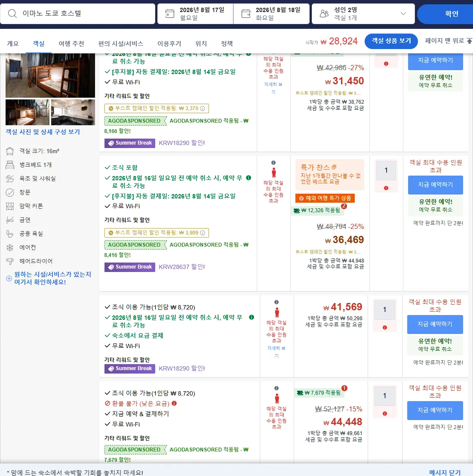This screenshot has height=476, width=473.
Task: Click 유연한 예약! badge in ₩36,469 row
Action: (436, 206)
